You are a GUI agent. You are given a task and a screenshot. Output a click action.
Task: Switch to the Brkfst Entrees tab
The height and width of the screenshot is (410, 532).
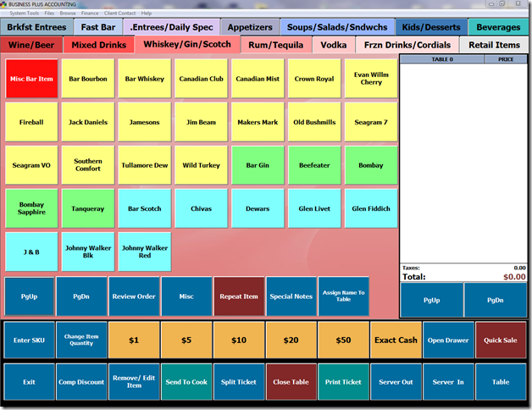[x=36, y=27]
